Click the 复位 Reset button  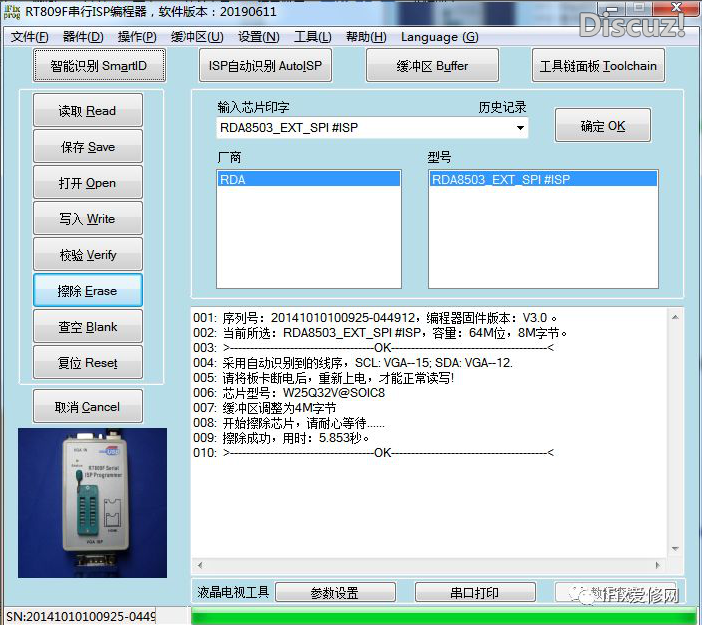(x=88, y=362)
